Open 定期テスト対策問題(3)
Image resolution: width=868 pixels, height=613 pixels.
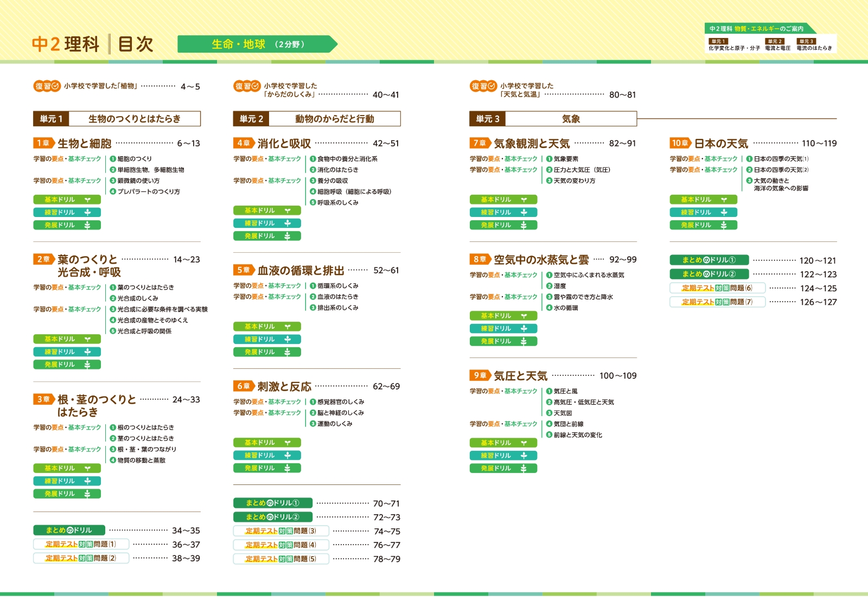click(281, 531)
